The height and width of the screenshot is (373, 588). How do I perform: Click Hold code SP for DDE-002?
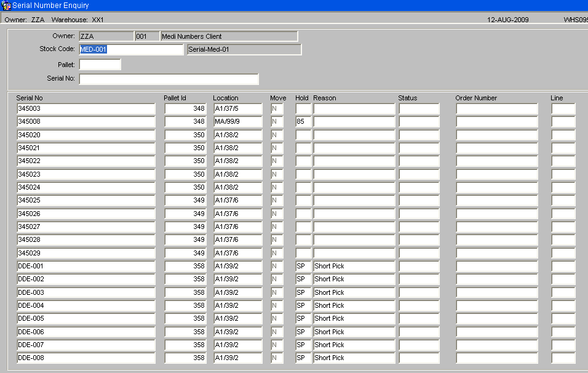[x=303, y=279]
